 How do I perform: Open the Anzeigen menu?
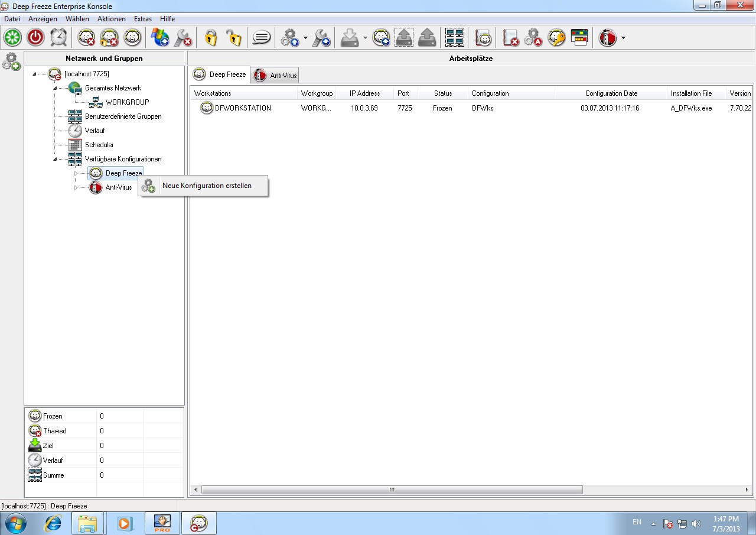pos(43,19)
